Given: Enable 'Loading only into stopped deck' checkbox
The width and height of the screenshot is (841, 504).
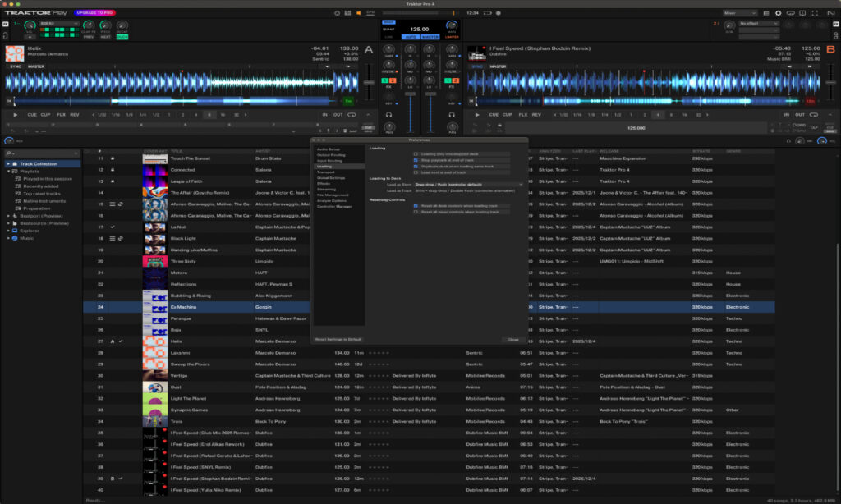Looking at the screenshot, I should (416, 153).
